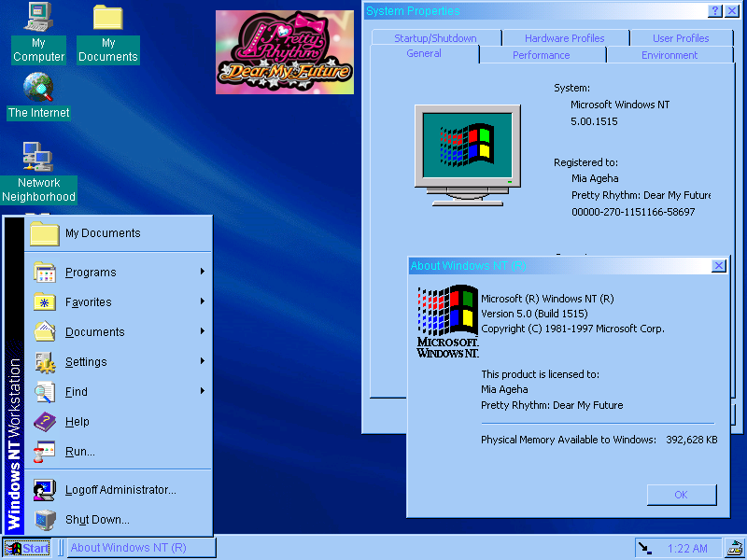
Task: Close the System Properties window
Action: coord(732,11)
